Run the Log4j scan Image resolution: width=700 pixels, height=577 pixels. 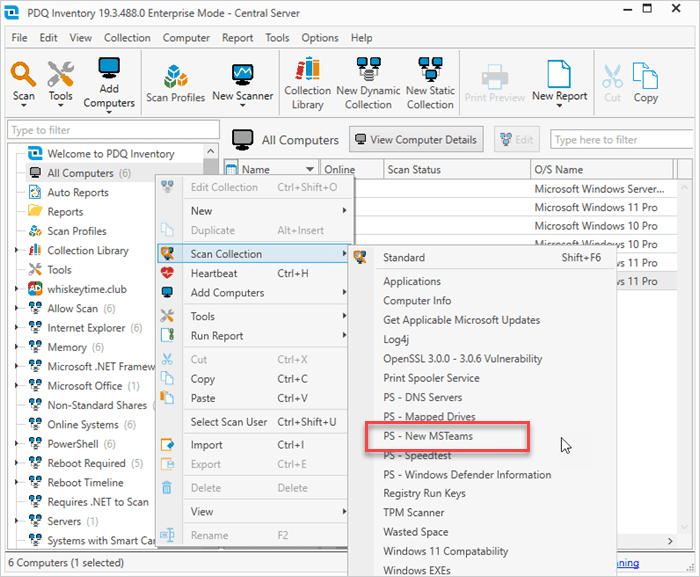[482, 339]
